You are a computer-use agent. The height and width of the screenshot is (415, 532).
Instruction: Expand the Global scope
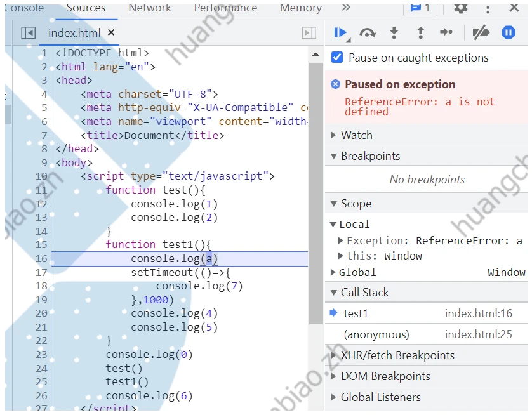click(x=333, y=272)
